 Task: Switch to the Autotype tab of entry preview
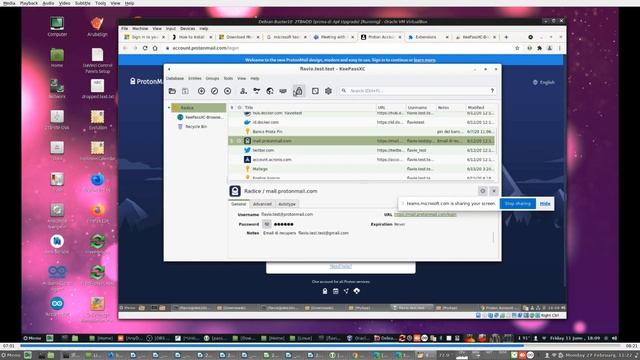tap(287, 204)
